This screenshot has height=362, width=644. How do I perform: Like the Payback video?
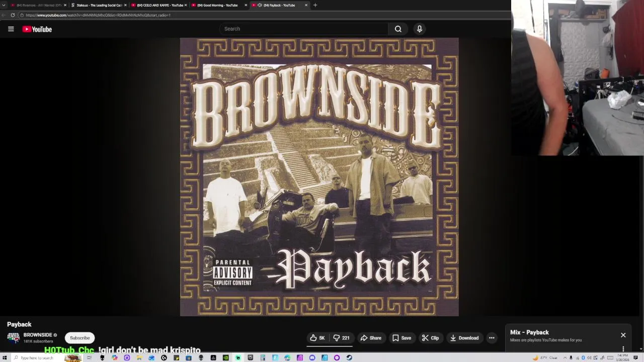[317, 338]
